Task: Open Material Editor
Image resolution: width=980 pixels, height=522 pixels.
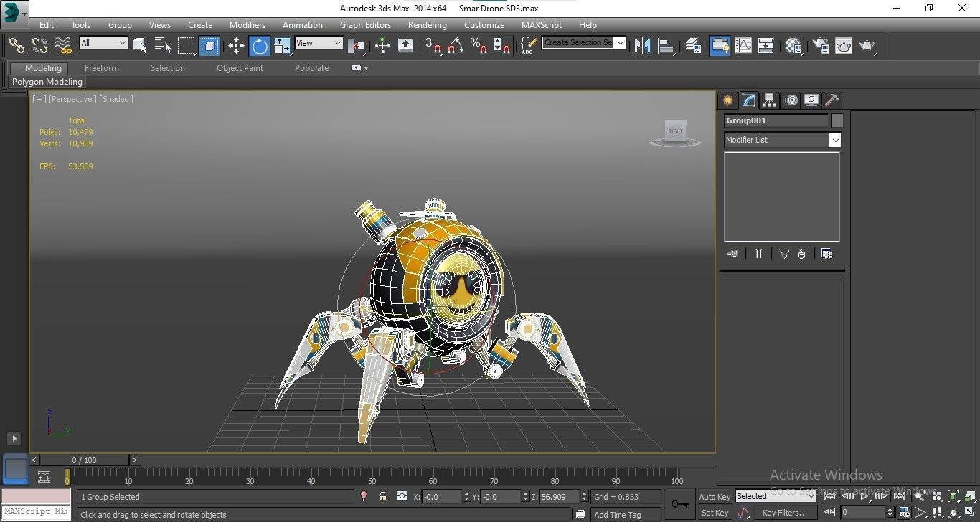Action: click(x=793, y=45)
